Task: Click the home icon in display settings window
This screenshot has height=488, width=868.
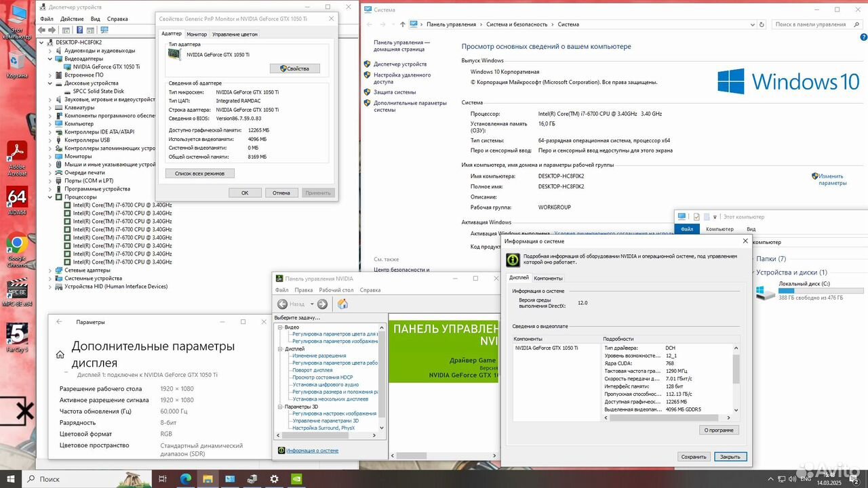Action: (60, 354)
